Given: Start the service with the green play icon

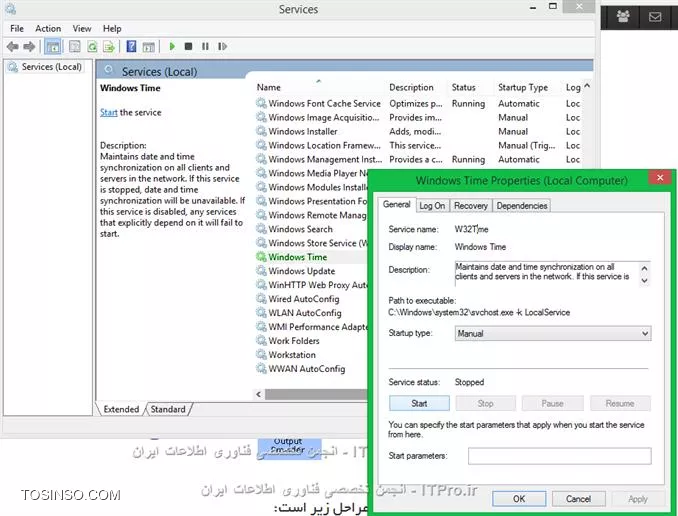Looking at the screenshot, I should [172, 46].
